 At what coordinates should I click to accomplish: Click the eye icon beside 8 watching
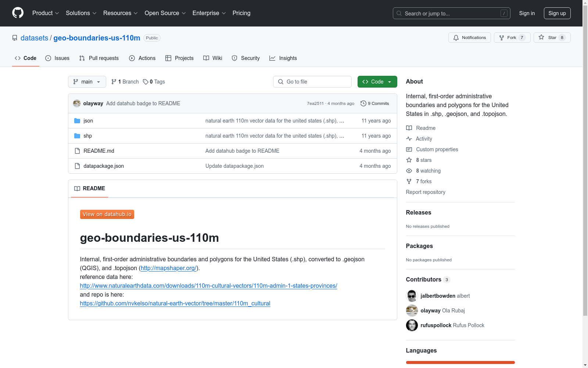coord(409,171)
